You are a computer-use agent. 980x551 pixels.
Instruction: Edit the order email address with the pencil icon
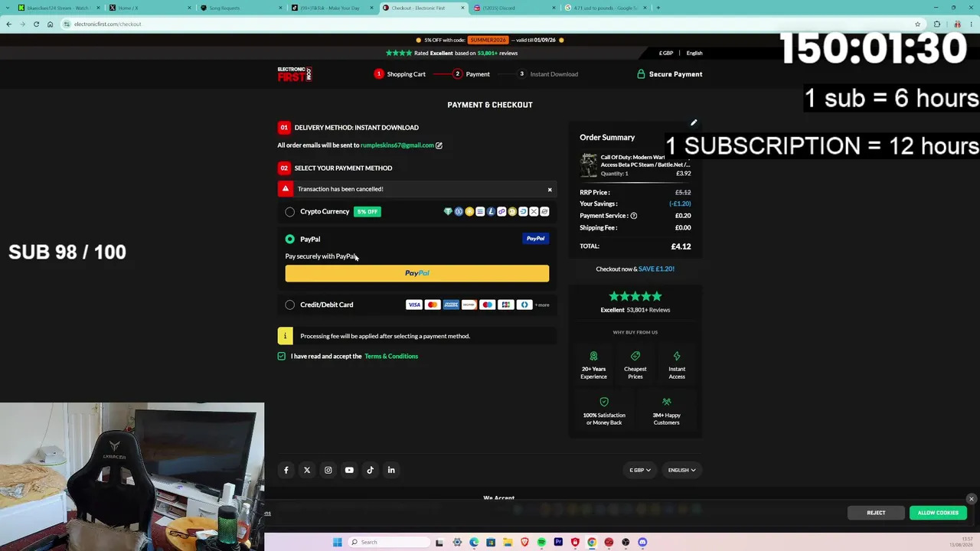[439, 145]
